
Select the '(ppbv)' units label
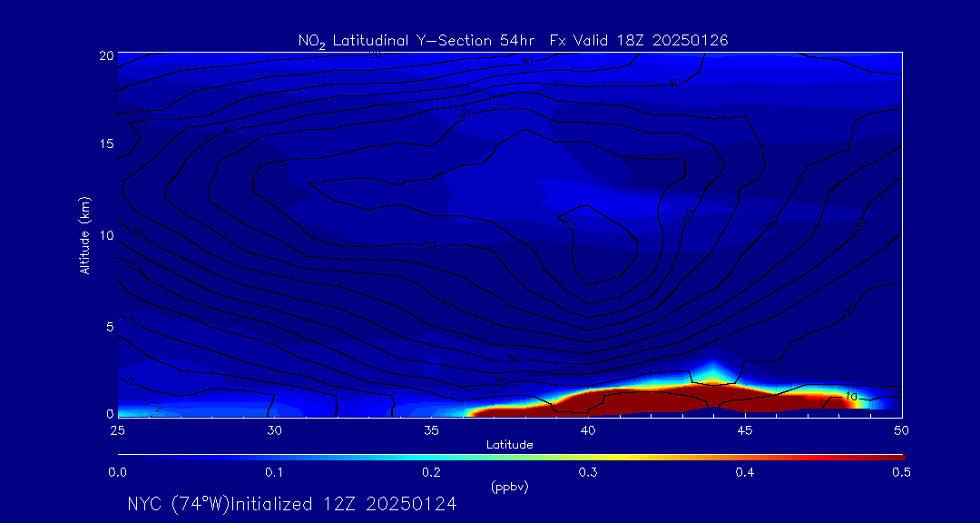pos(510,488)
